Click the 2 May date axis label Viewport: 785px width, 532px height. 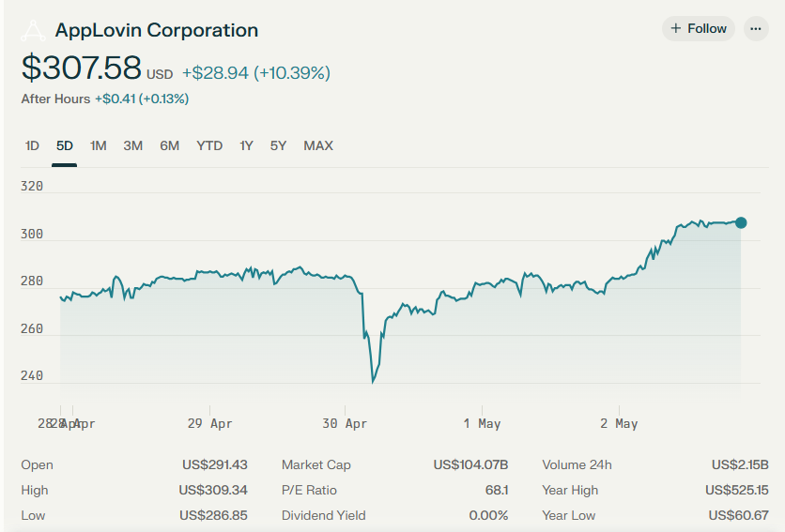[x=620, y=423]
